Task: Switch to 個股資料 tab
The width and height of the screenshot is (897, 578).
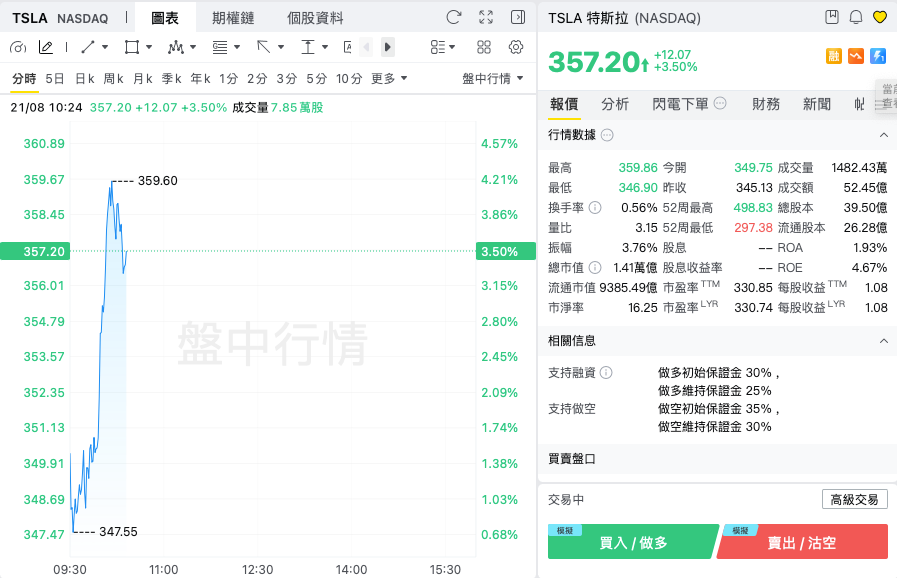Action: tap(315, 18)
